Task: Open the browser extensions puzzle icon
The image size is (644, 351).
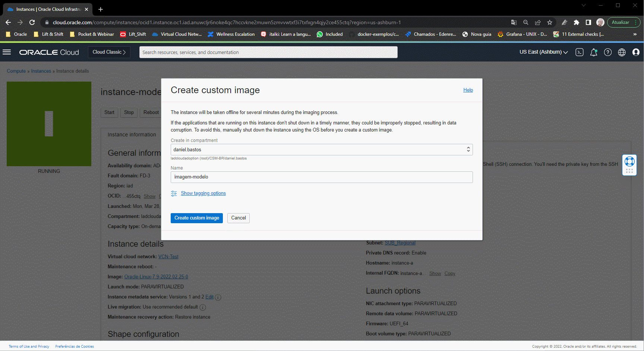Action: point(577,22)
